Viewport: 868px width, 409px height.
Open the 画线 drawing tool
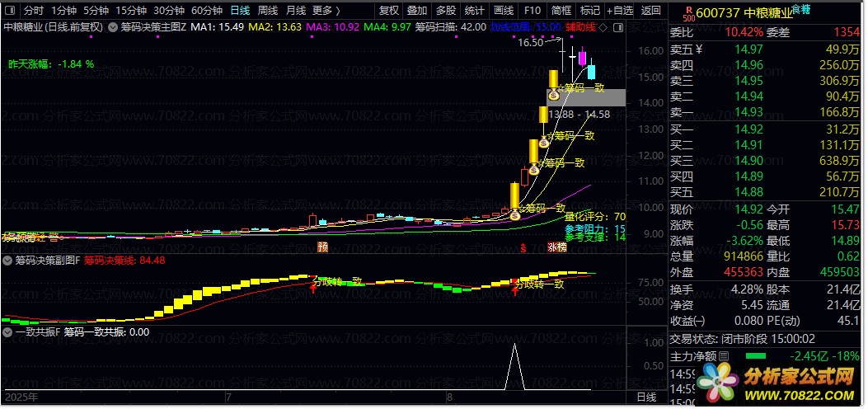click(x=503, y=10)
